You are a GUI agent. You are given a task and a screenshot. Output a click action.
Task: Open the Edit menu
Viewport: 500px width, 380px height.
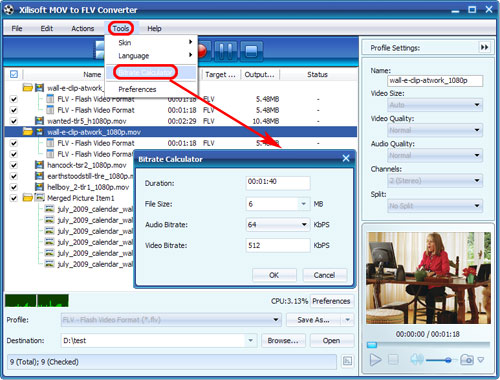click(x=46, y=28)
